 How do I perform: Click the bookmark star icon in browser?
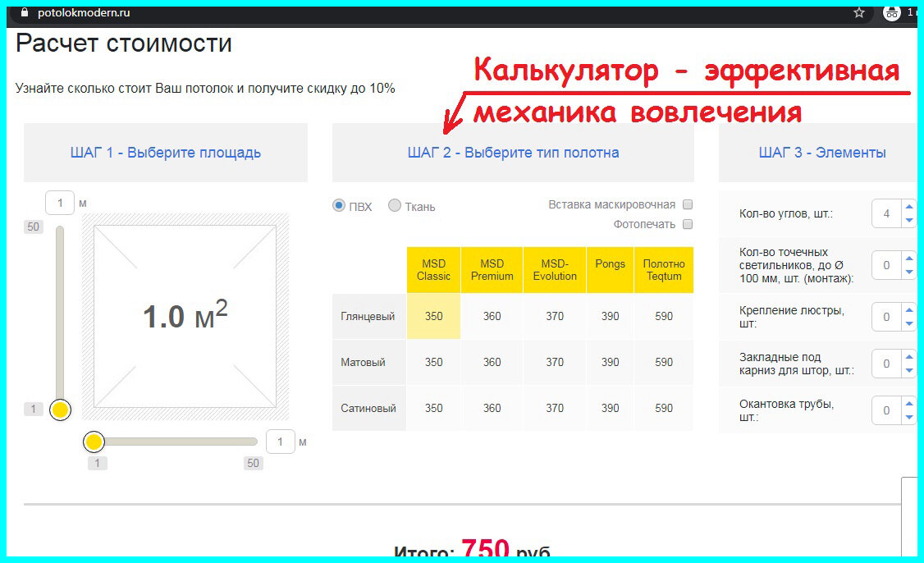point(858,12)
